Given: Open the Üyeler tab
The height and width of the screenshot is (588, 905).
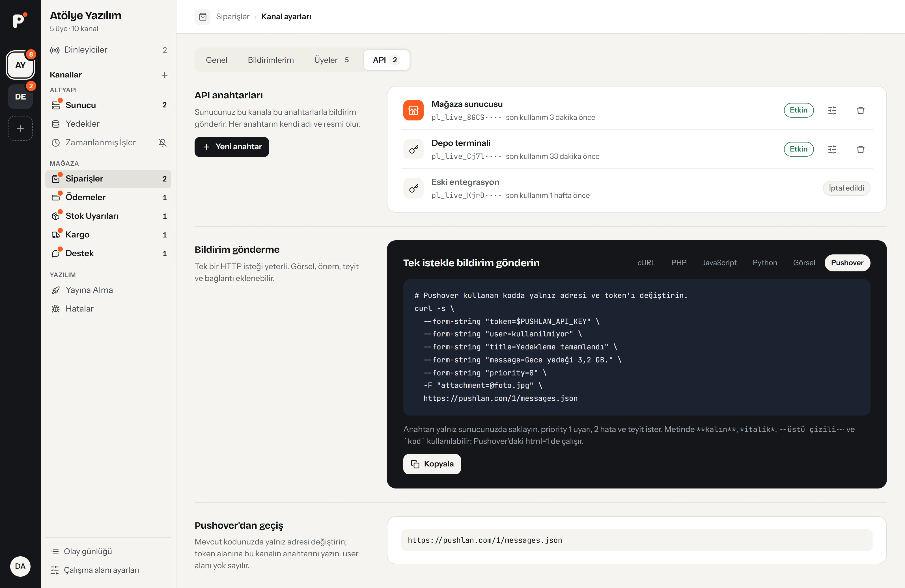Looking at the screenshot, I should click(x=331, y=60).
